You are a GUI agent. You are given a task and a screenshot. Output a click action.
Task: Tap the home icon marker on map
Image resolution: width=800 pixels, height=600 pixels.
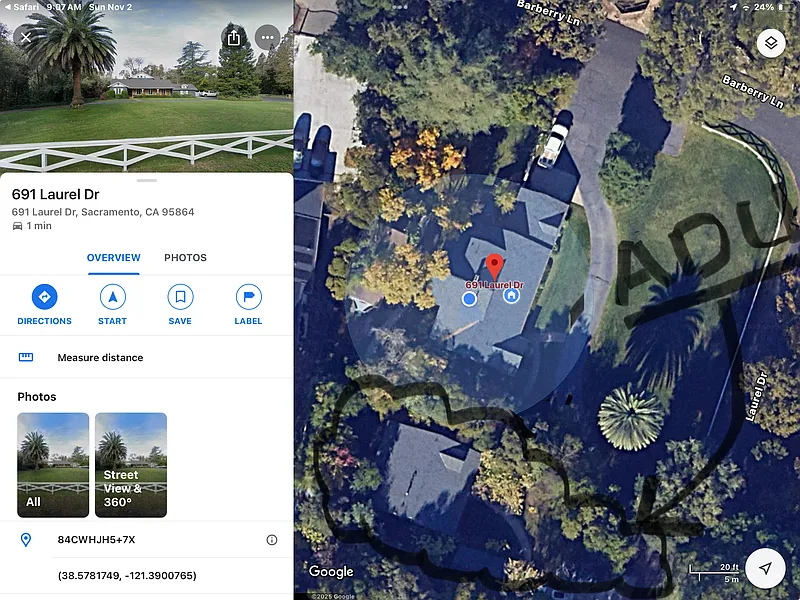click(x=511, y=295)
